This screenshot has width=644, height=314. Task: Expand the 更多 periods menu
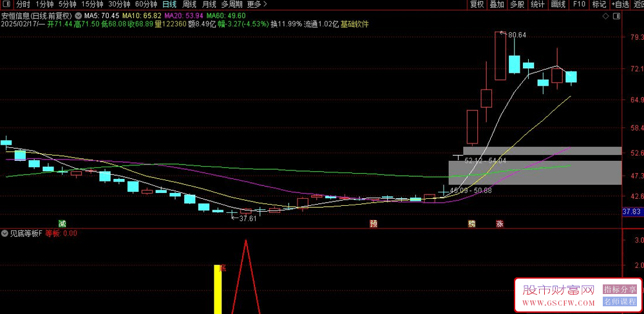[257, 5]
